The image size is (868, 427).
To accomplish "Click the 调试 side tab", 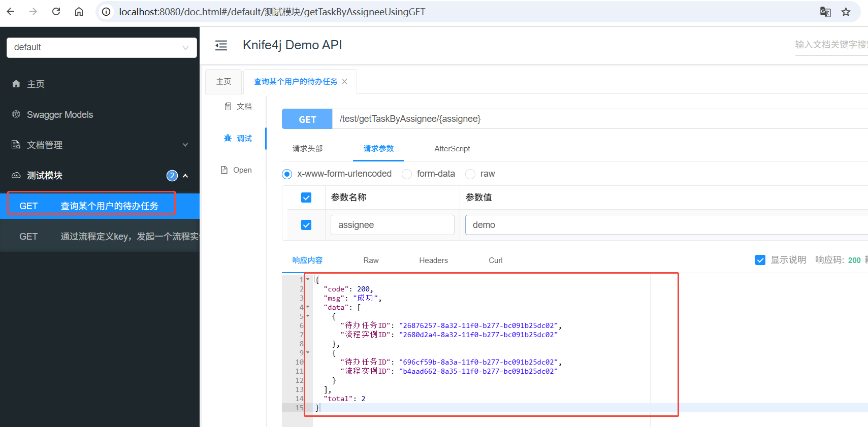I will 238,138.
